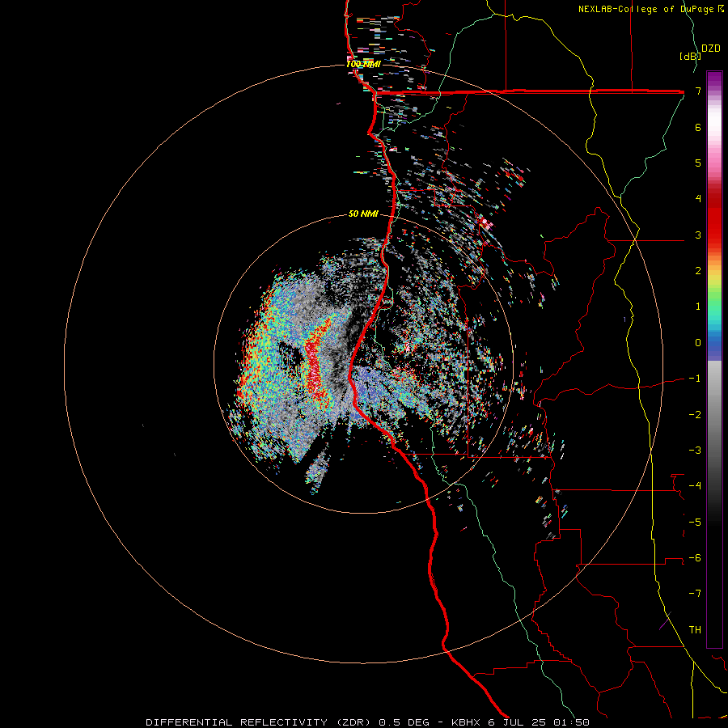The image size is (728, 728).
Task: Click the 6 value on color scale
Action: [698, 127]
